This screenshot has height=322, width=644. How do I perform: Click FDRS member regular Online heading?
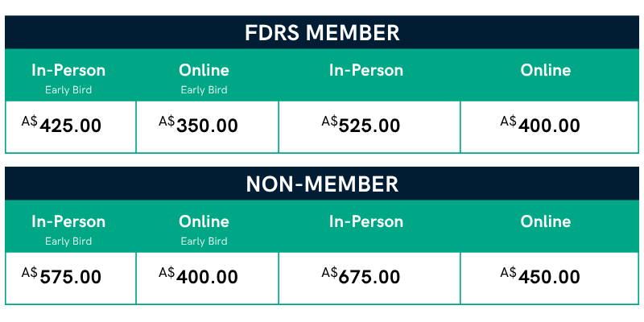(546, 70)
